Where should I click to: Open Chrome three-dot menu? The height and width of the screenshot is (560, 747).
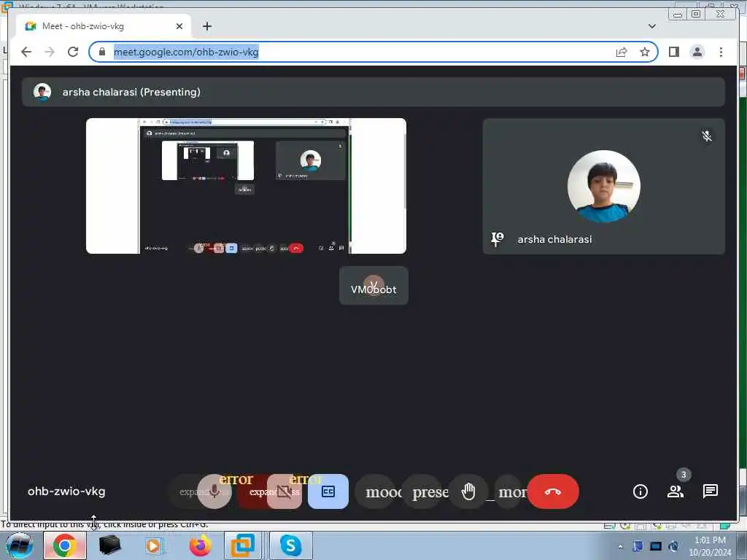(x=721, y=52)
